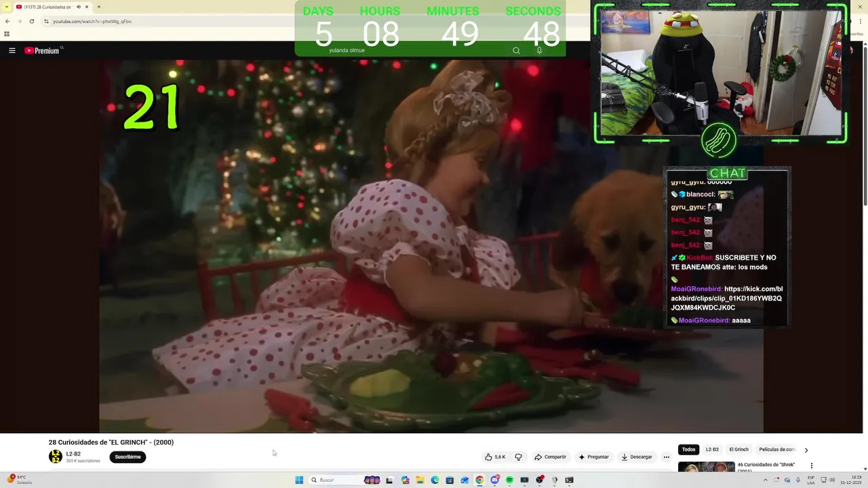Image resolution: width=868 pixels, height=488 pixels.
Task: Reload the YouTube page
Action: [x=31, y=21]
